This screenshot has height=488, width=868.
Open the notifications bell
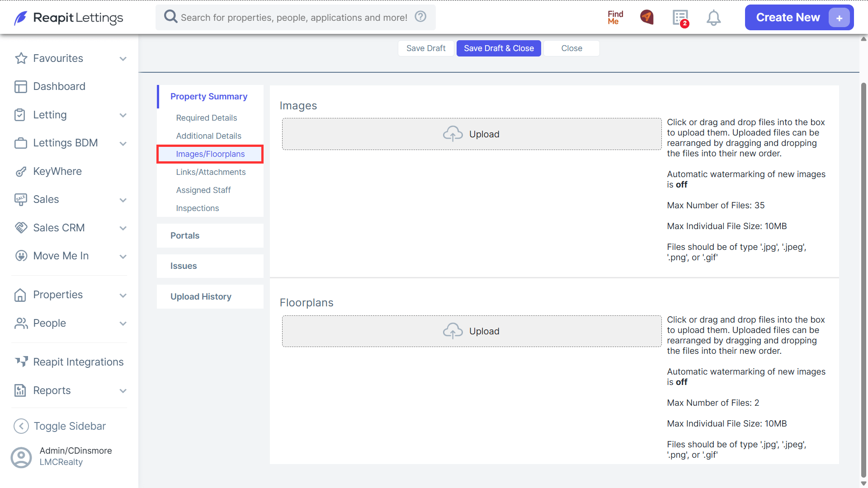pyautogui.click(x=713, y=18)
